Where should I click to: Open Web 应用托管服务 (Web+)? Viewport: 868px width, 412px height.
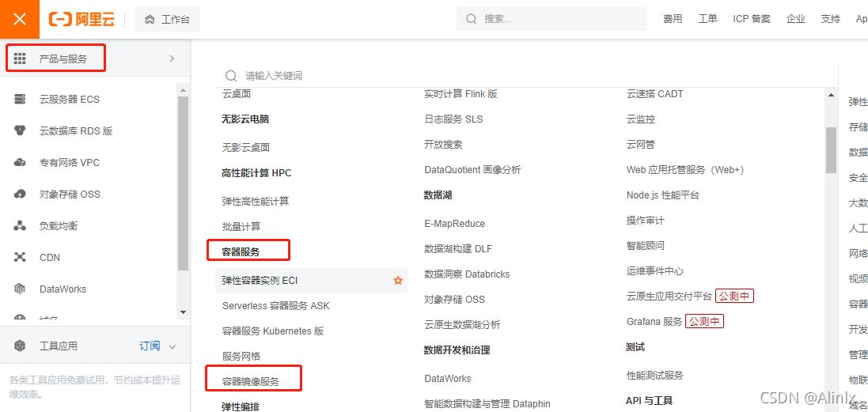coord(685,170)
